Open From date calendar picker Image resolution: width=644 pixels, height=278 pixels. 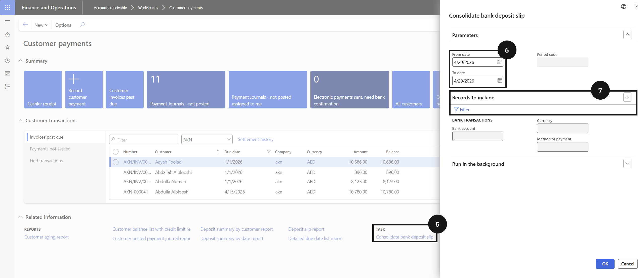500,62
